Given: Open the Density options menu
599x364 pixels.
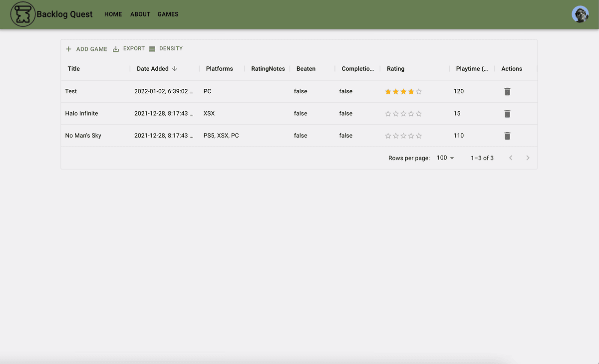Looking at the screenshot, I should (x=166, y=49).
